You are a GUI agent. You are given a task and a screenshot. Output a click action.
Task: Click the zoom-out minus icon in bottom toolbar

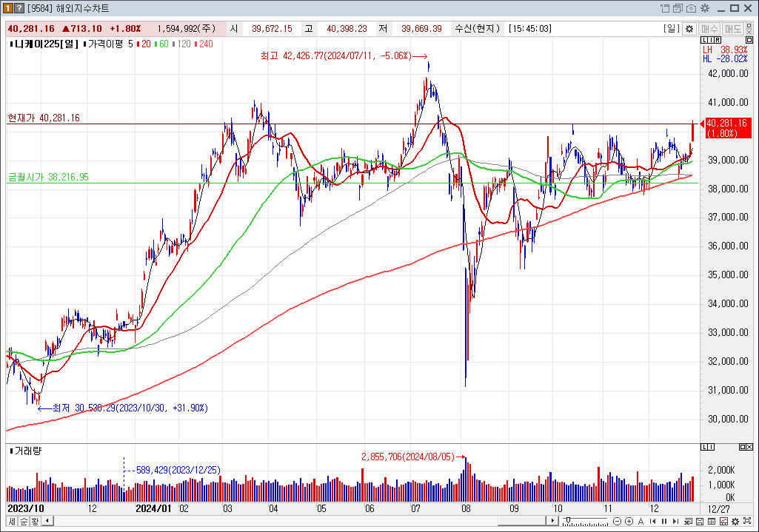point(617,521)
